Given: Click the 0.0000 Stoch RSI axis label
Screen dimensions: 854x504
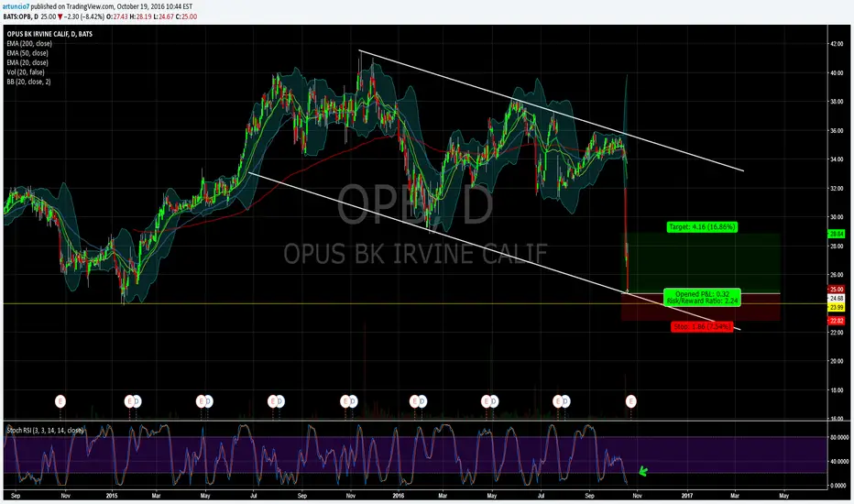Looking at the screenshot, I should [839, 486].
